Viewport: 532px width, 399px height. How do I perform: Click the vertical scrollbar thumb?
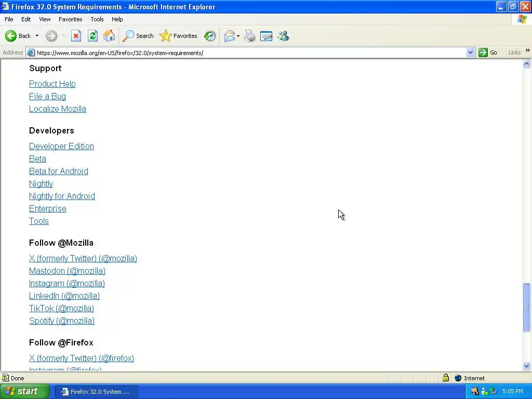click(x=527, y=307)
